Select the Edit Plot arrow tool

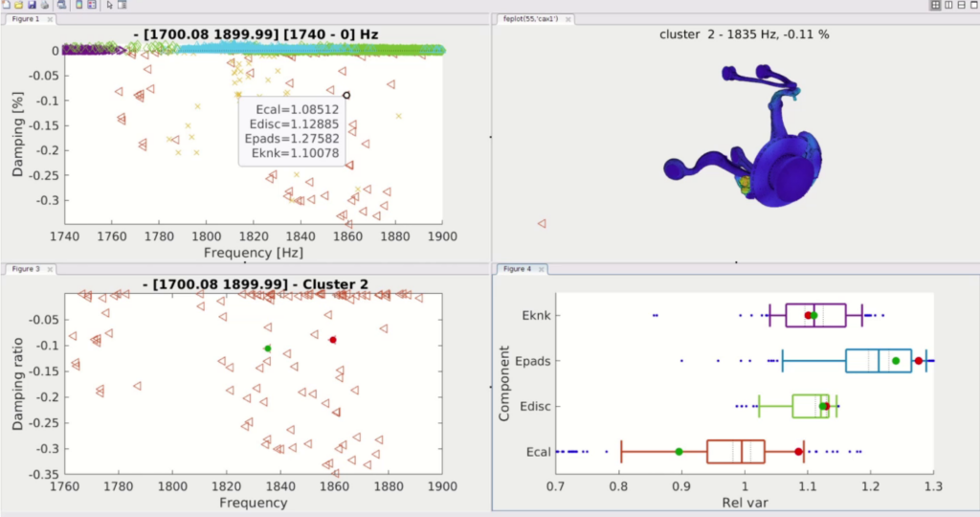(109, 5)
